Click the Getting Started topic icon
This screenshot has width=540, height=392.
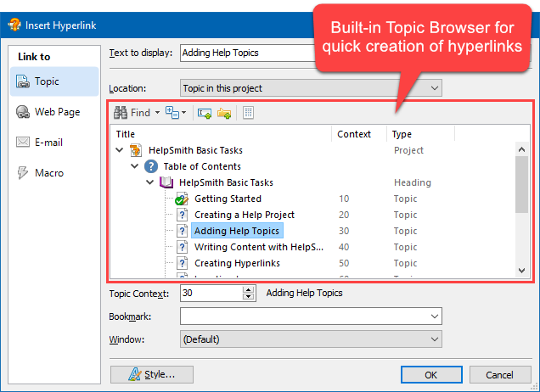(182, 199)
